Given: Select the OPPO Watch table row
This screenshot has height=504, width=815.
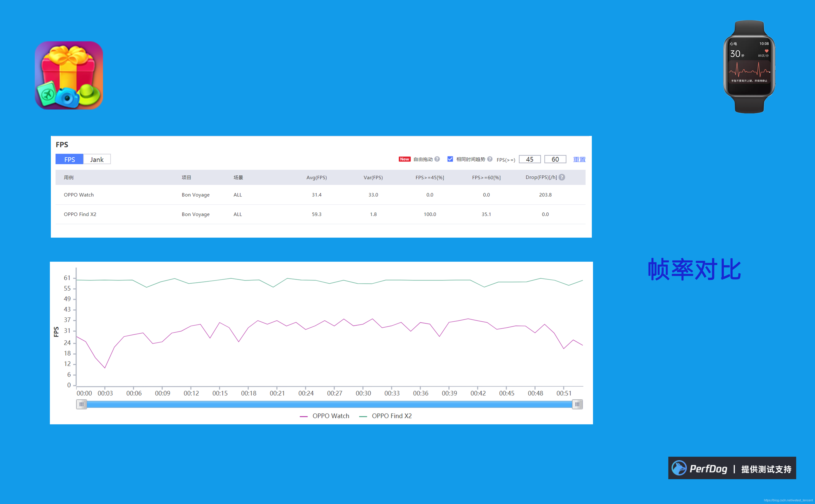Looking at the screenshot, I should (320, 195).
